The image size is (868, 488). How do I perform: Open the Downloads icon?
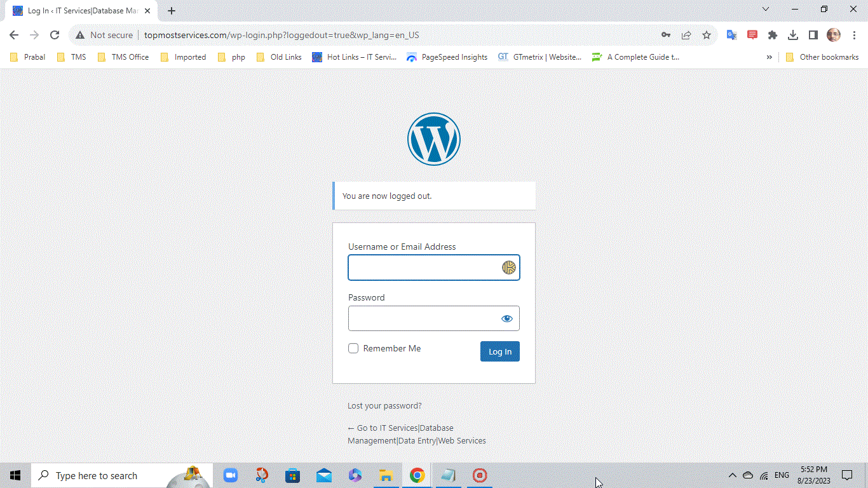click(x=793, y=35)
